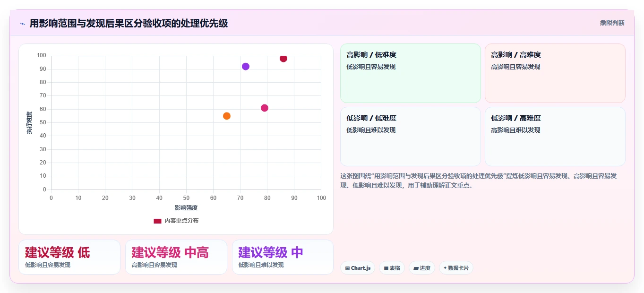644x293 pixels.
Task: Click the description paragraph starting 这张图围绕
Action: click(x=479, y=181)
